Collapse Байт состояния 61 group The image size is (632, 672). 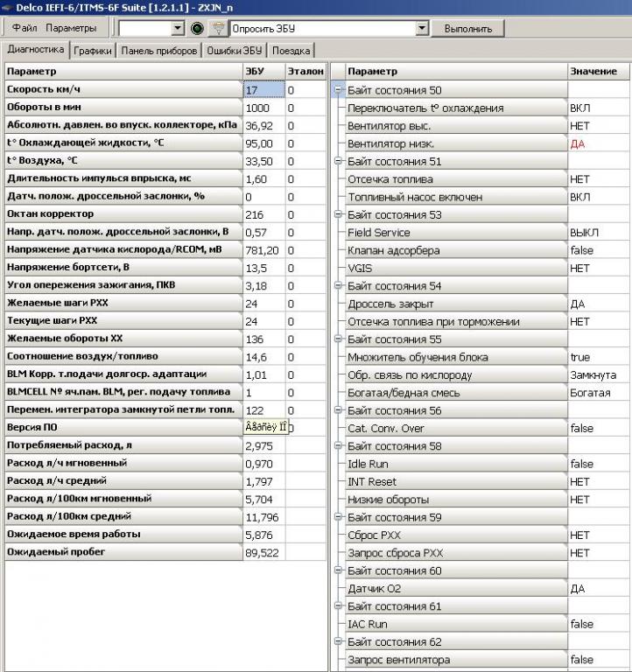(x=338, y=606)
